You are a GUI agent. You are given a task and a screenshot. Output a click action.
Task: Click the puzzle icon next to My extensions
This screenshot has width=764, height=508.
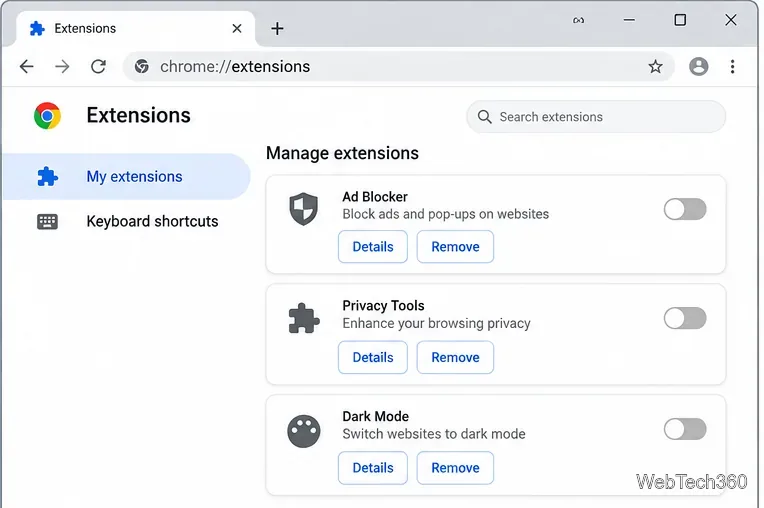pos(47,176)
